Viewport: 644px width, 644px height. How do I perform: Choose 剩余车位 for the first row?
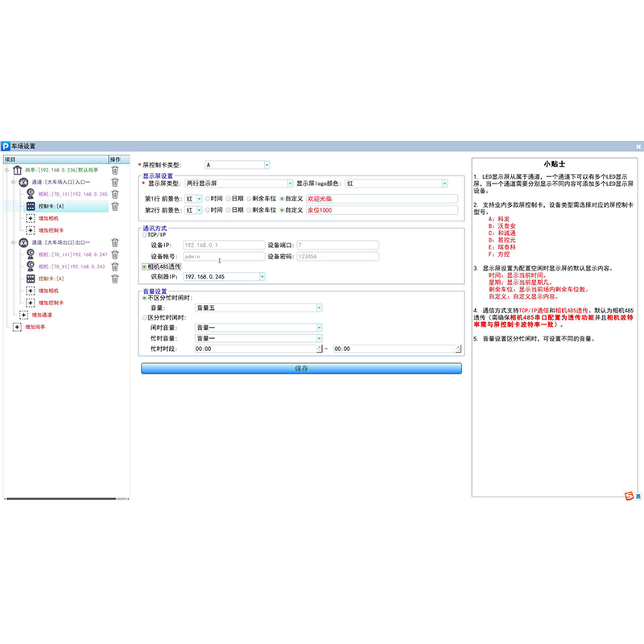click(249, 198)
